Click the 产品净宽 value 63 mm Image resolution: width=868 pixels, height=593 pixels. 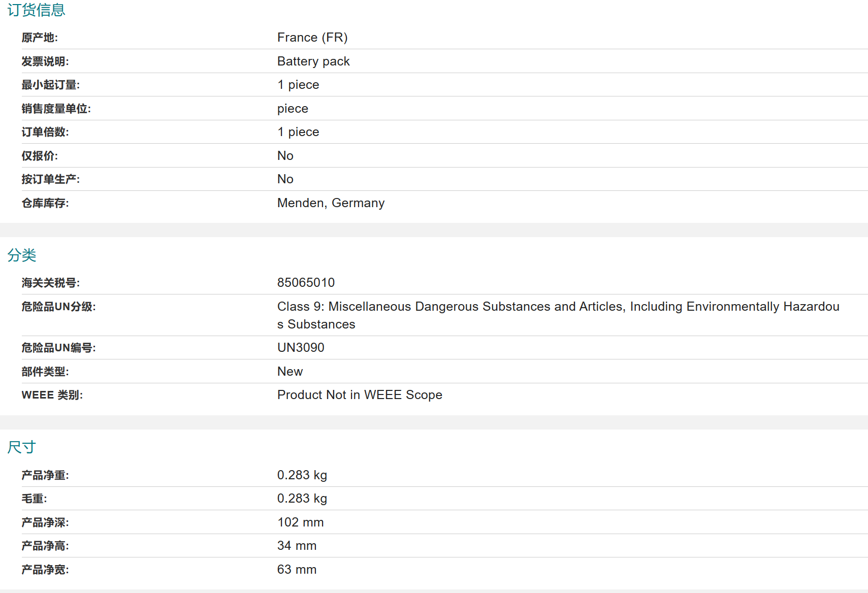pos(297,570)
